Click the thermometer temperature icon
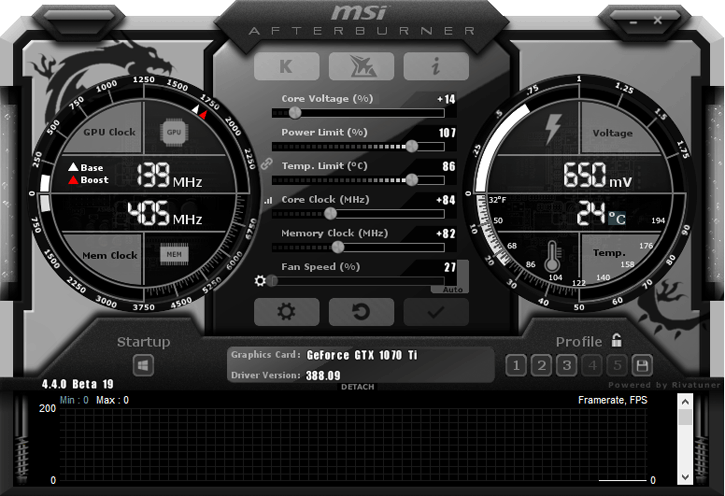The image size is (725, 496). click(x=552, y=257)
